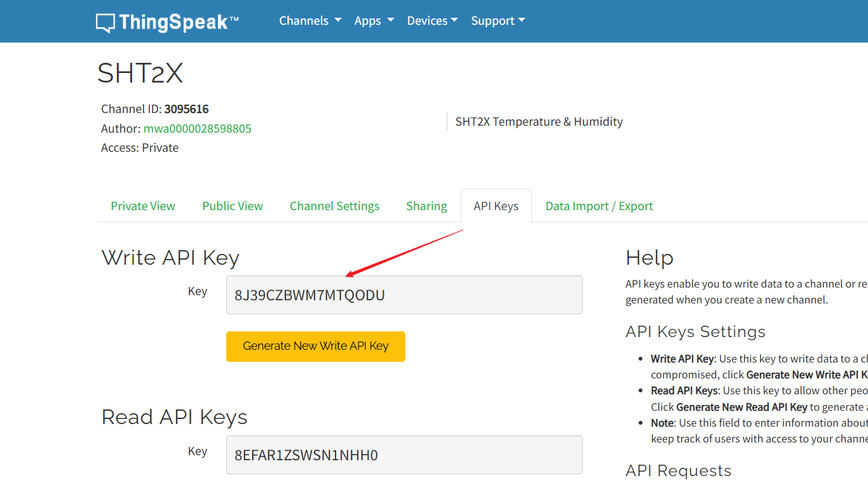The width and height of the screenshot is (868, 485).
Task: Expand the Support menu
Action: click(498, 21)
